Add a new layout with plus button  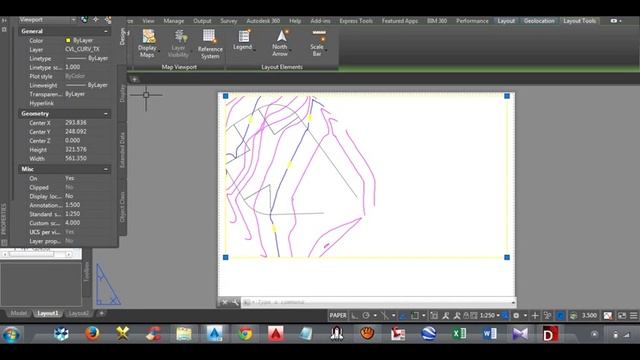click(101, 313)
